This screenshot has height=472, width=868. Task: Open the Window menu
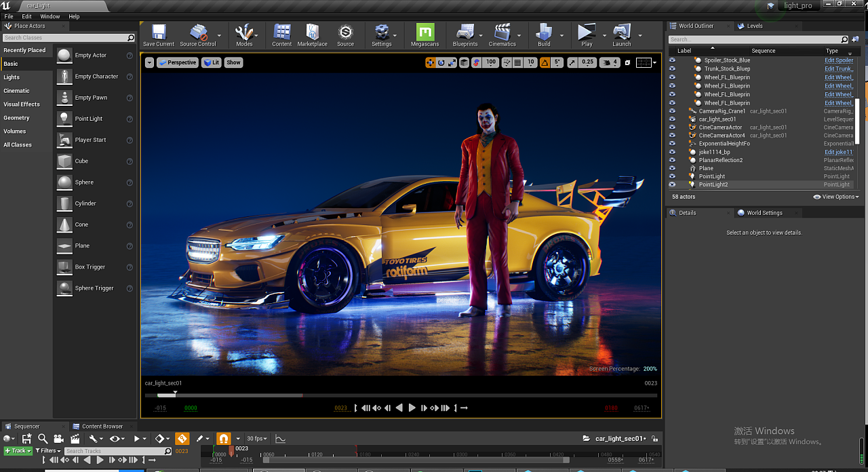pyautogui.click(x=50, y=16)
